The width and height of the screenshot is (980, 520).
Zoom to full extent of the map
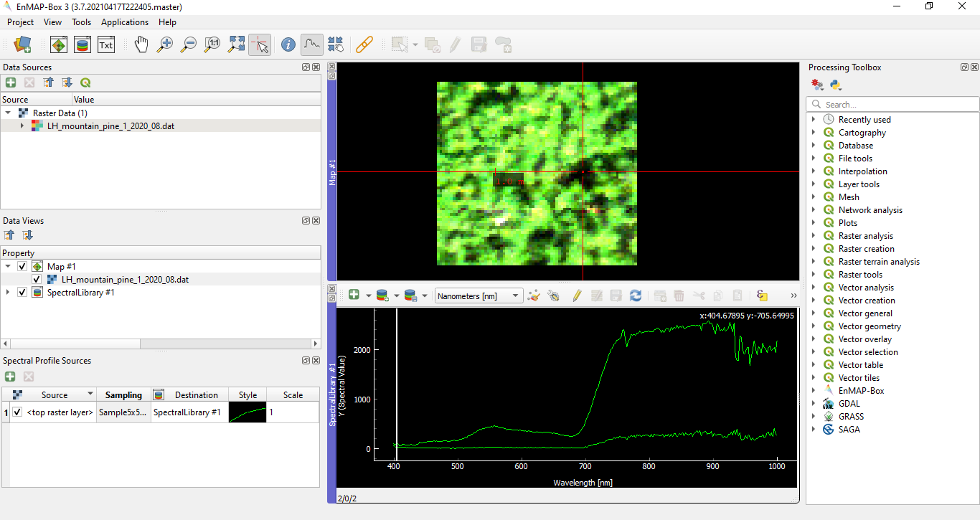(x=236, y=44)
